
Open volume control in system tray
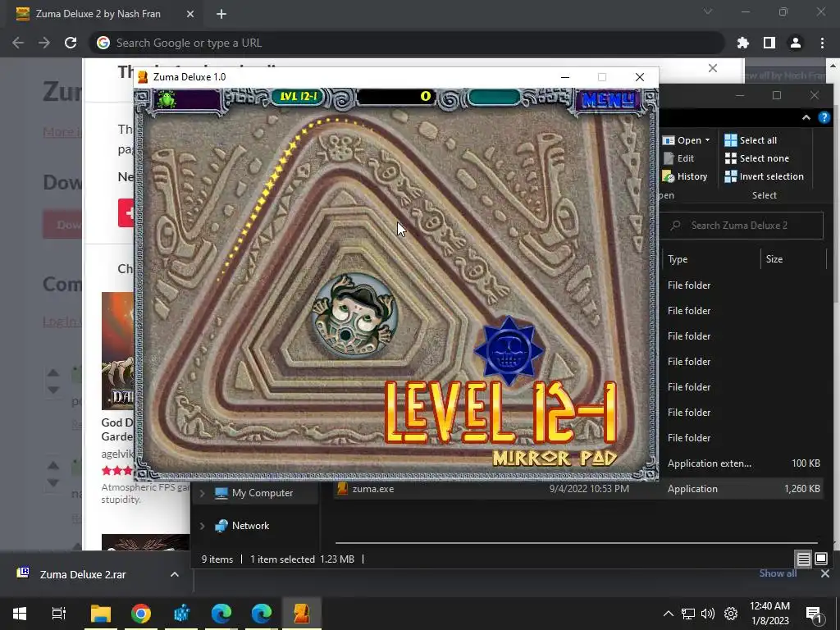tap(708, 614)
